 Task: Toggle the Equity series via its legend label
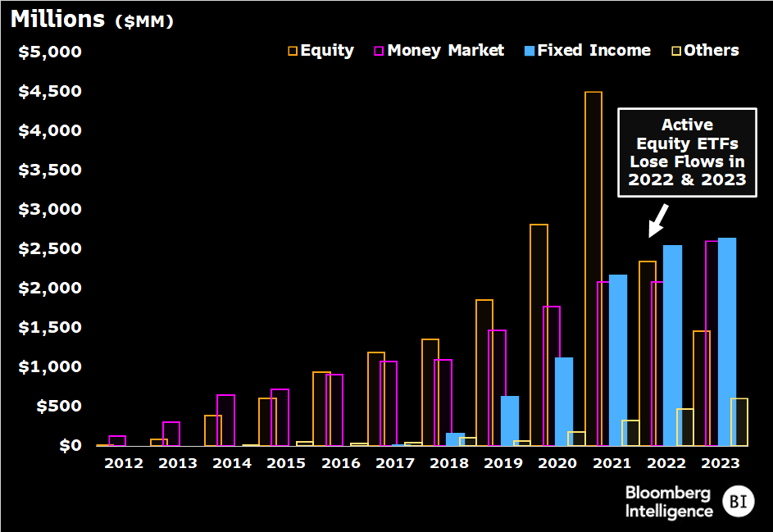click(x=325, y=50)
